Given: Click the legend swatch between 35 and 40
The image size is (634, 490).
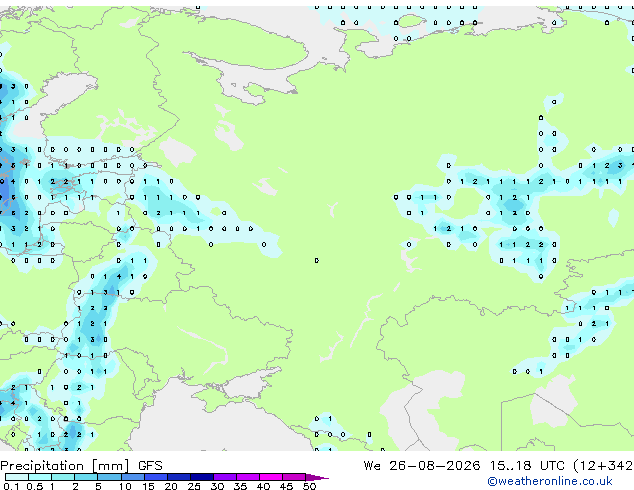Looking at the screenshot, I should click(x=248, y=477).
